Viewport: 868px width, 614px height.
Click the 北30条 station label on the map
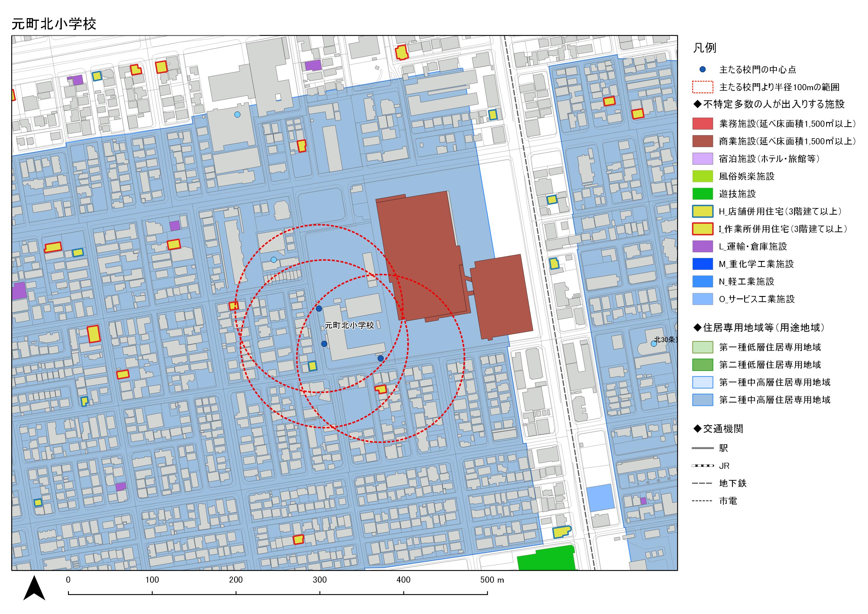coord(666,339)
